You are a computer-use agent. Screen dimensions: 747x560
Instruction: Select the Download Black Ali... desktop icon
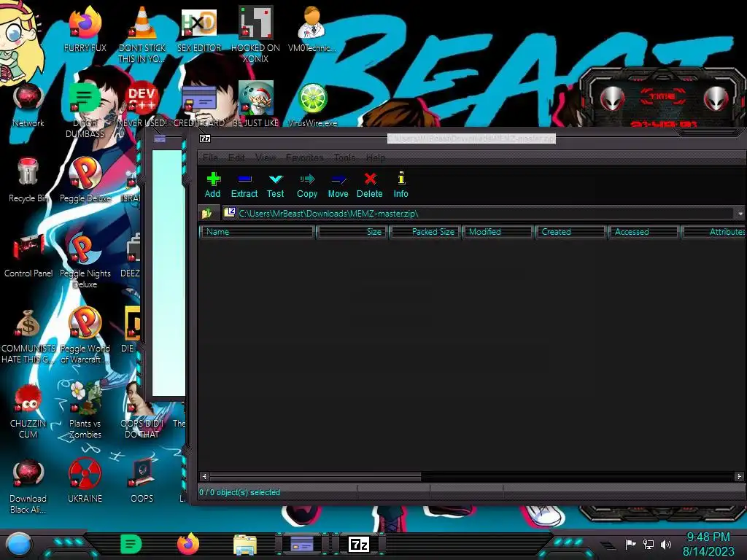[x=28, y=486]
